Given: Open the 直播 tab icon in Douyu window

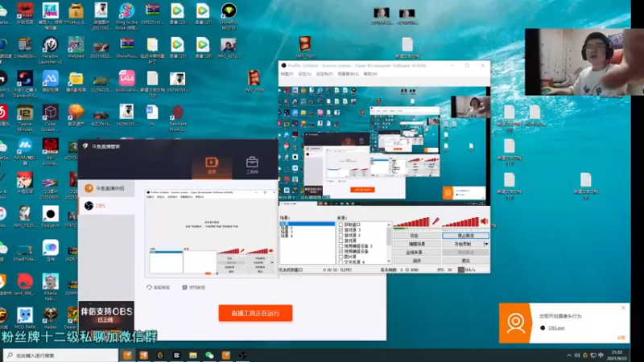Looking at the screenshot, I should tap(212, 166).
